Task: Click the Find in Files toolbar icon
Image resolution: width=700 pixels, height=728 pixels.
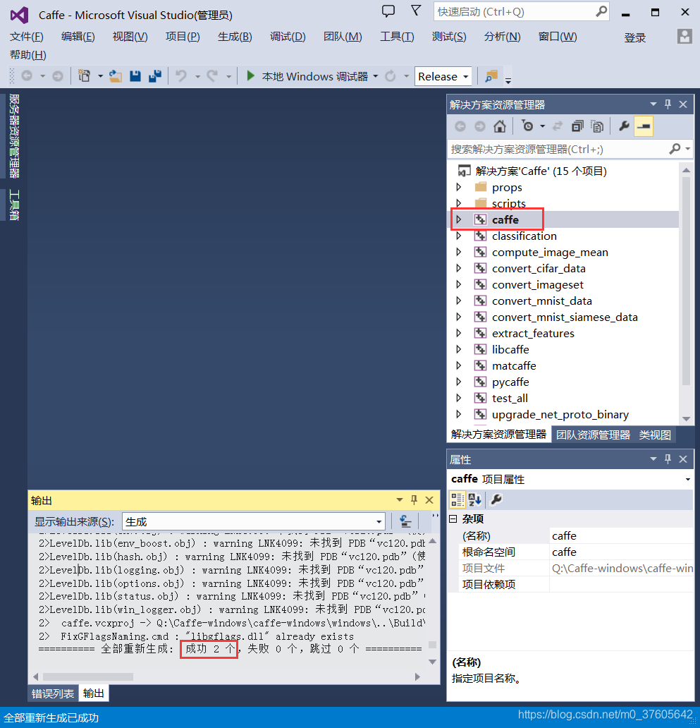Action: tap(491, 76)
